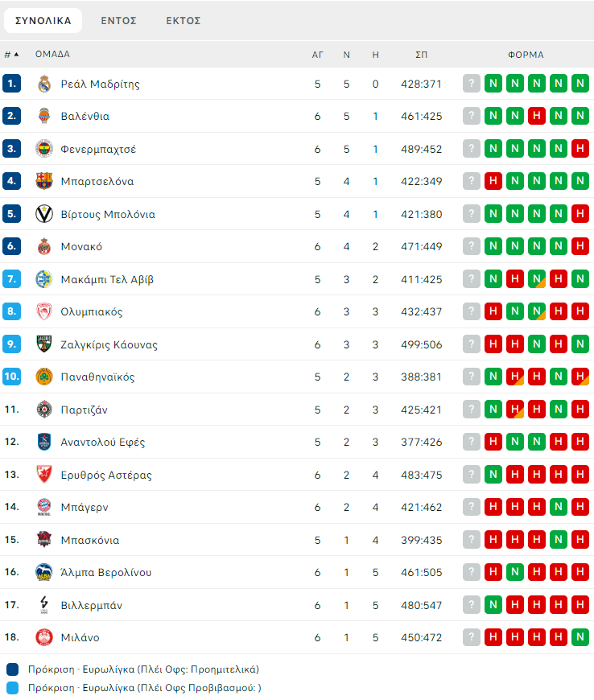Viewport: 594px width, 700px height.
Task: Click the Virtus Bologna logo icon
Action: 44,214
